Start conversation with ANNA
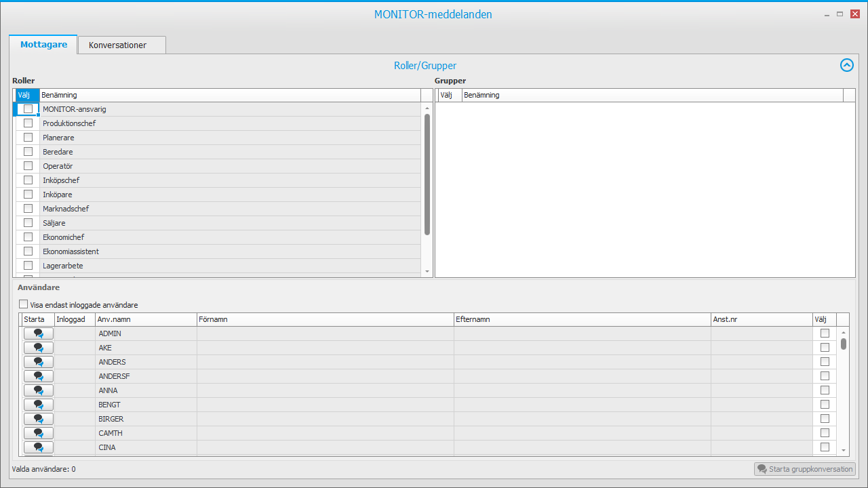Screen dimensions: 868x488 pyautogui.click(x=39, y=390)
